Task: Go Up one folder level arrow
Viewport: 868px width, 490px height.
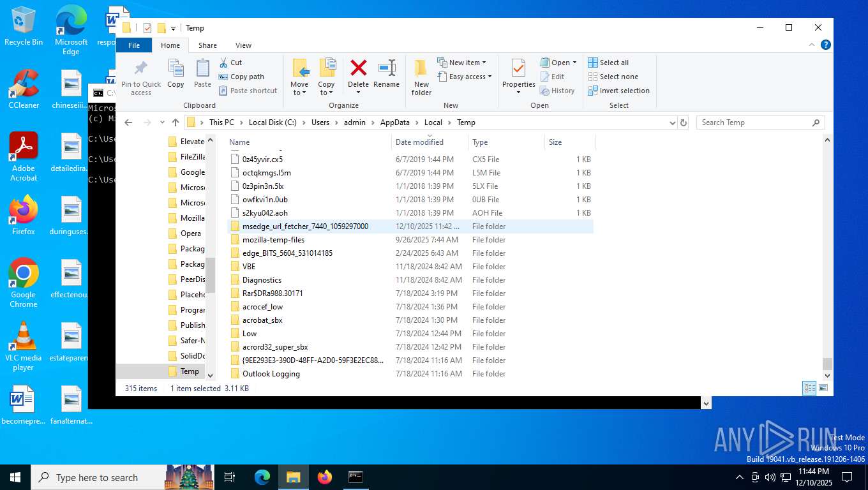Action: tap(176, 122)
